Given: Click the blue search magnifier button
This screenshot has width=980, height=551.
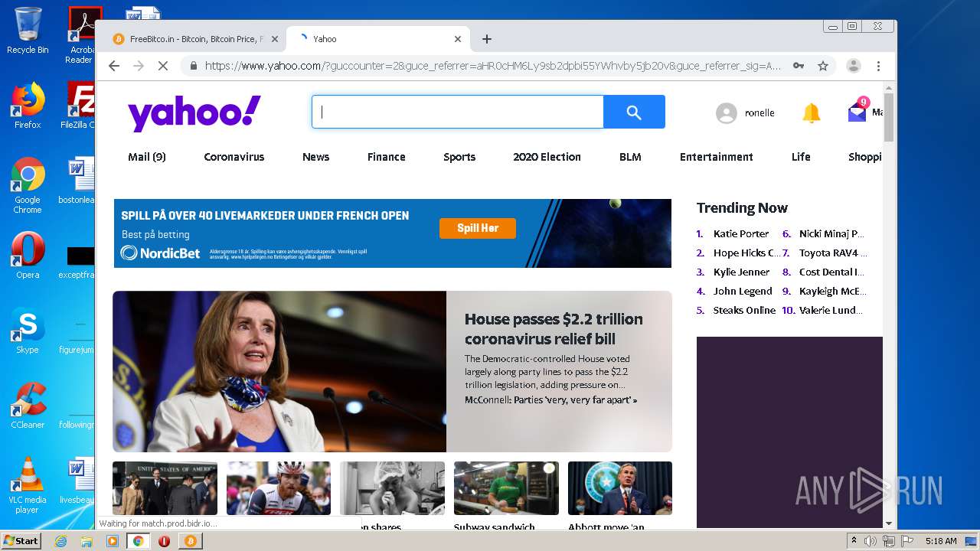Looking at the screenshot, I should [x=634, y=112].
